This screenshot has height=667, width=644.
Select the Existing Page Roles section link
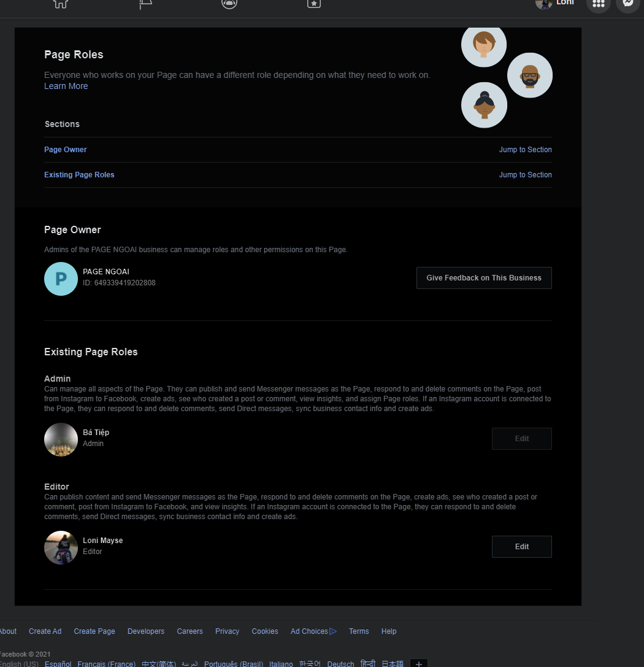[x=79, y=175]
